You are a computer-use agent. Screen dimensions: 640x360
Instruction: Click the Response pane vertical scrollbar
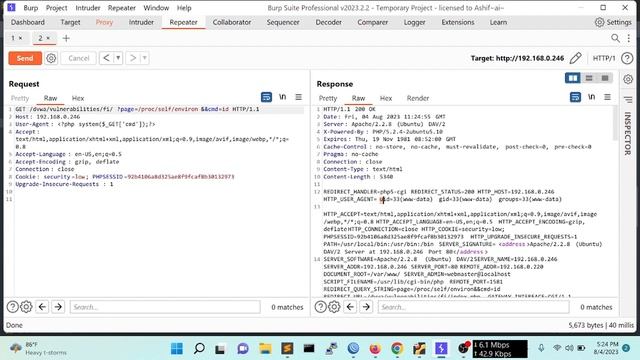click(616, 124)
